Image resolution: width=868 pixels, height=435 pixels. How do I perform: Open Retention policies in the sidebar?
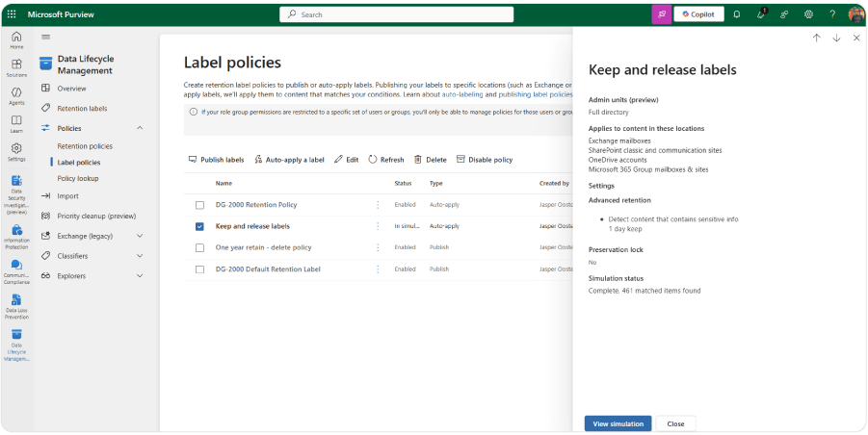click(85, 146)
